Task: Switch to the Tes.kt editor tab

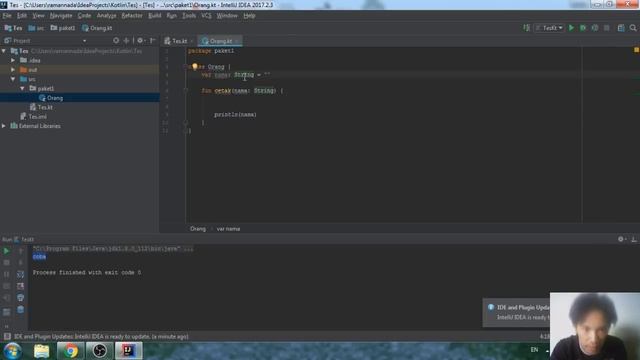Action: point(179,41)
